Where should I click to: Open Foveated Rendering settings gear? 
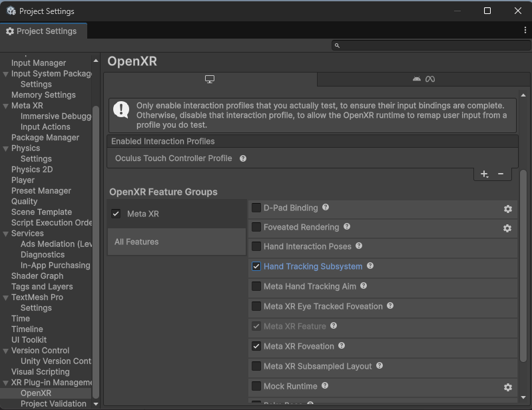click(x=507, y=228)
